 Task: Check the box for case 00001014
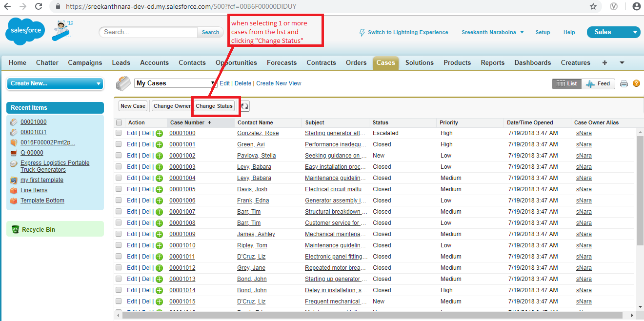[119, 290]
